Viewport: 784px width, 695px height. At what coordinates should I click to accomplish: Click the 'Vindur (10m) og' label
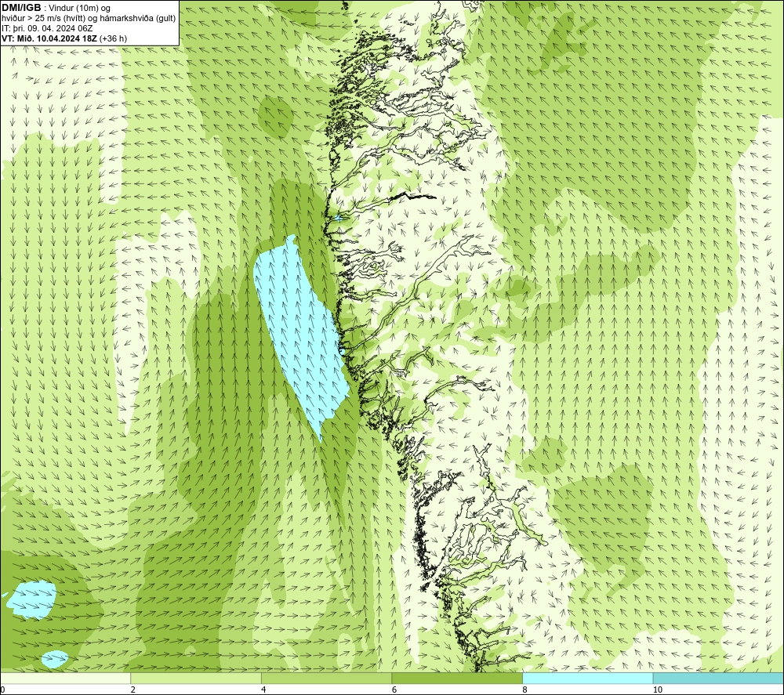tap(79, 8)
